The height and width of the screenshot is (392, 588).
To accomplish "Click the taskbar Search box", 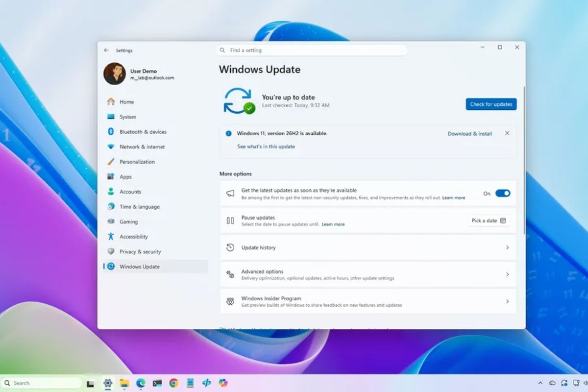I will point(41,383).
